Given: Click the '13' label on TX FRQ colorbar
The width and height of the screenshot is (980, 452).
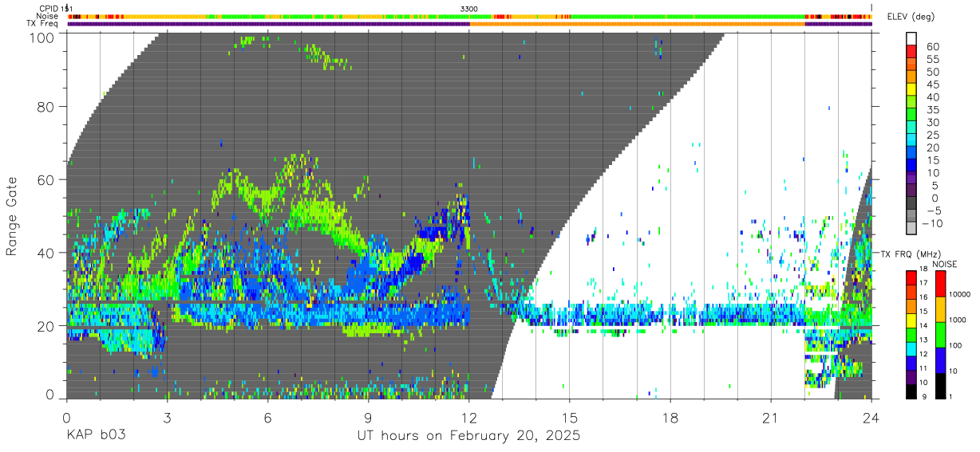Looking at the screenshot, I should (923, 340).
